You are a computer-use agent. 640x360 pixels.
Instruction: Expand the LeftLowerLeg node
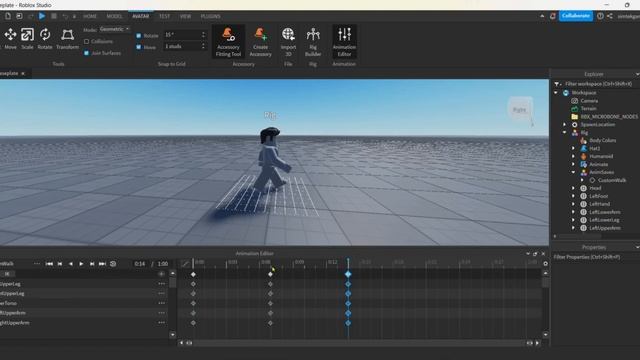(x=573, y=220)
